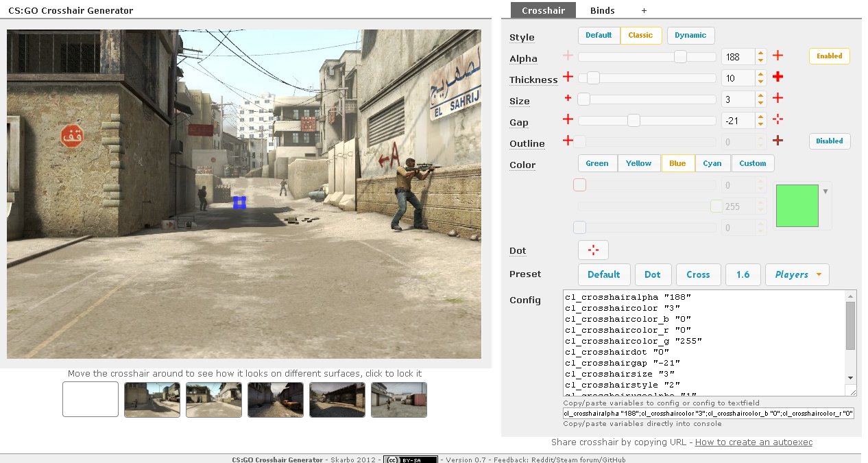Click the small crosshair icon left of Size slider
Viewport: 868px width, 463px height.
568,99
